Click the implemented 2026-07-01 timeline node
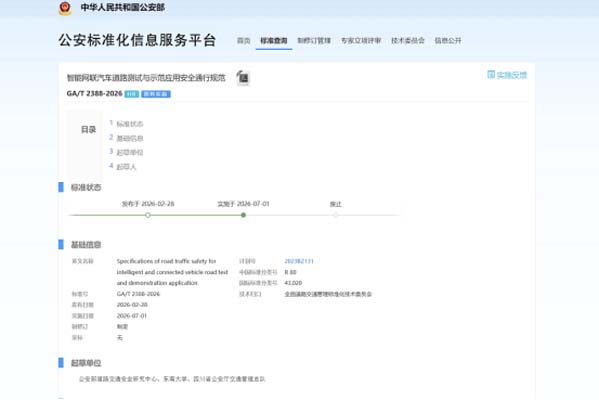 coord(243,215)
